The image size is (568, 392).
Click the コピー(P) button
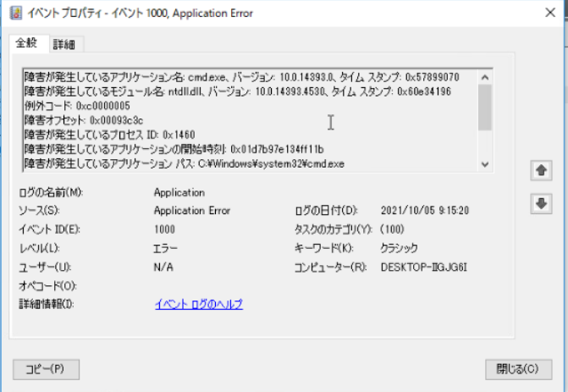[x=46, y=369]
